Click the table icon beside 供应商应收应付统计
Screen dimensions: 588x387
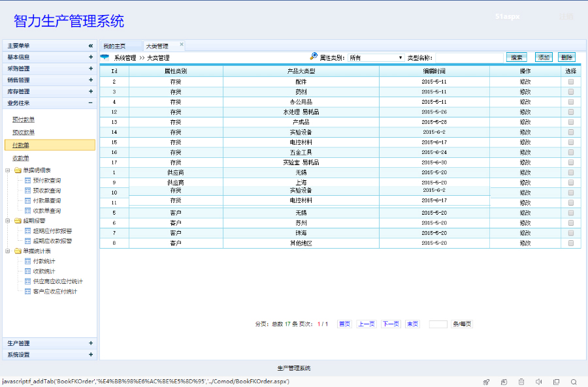[27, 282]
